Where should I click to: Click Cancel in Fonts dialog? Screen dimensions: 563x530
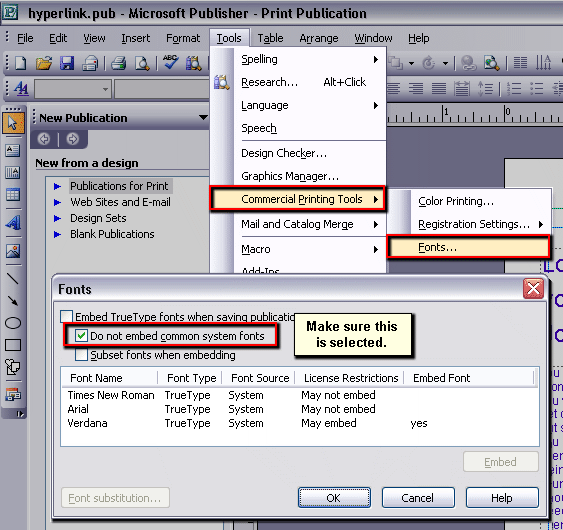coord(418,498)
